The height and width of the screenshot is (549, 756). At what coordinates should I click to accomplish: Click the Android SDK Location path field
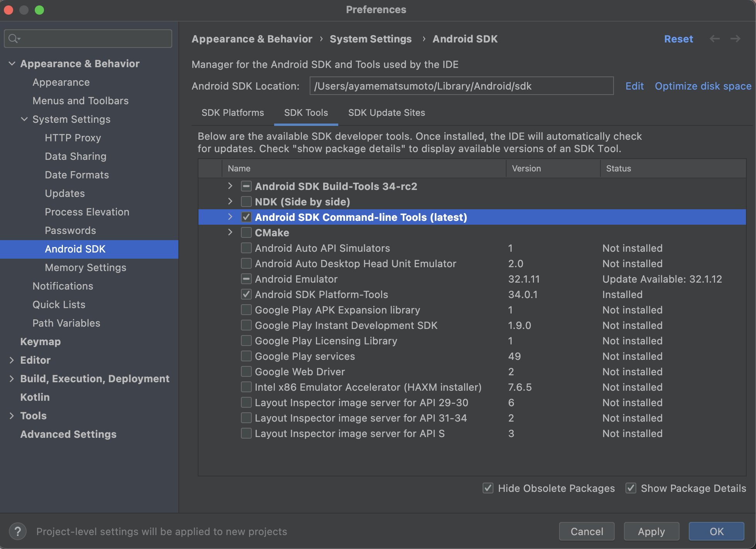point(461,86)
